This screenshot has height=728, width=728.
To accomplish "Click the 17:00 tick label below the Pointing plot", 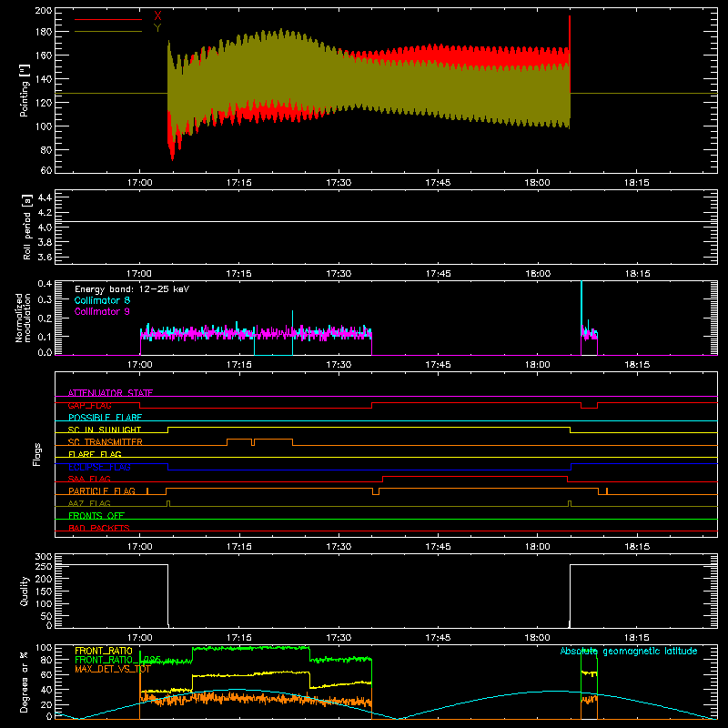I will 140,183.
